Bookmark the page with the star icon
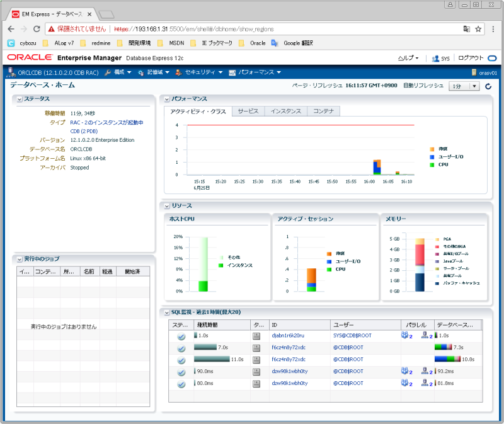 pos(478,29)
